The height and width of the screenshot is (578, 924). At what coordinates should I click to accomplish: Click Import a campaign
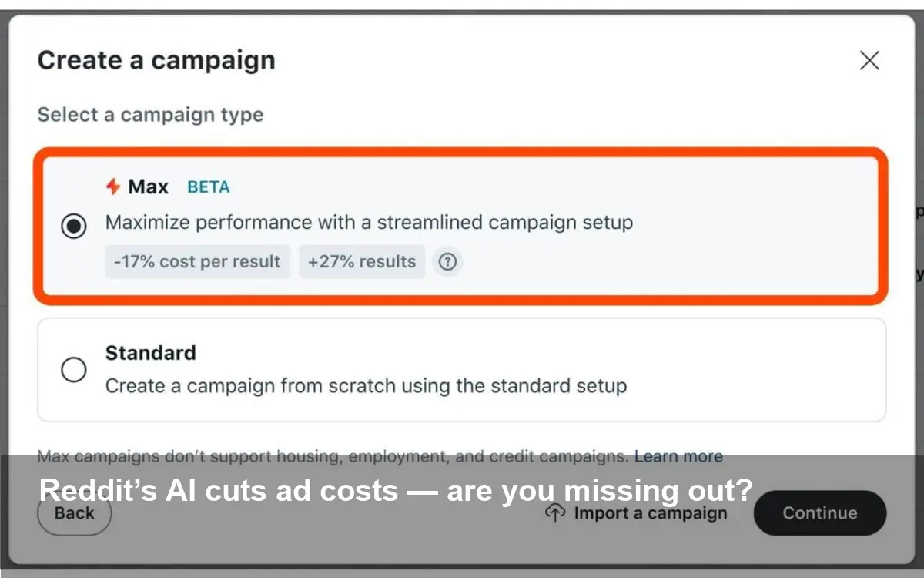point(651,512)
